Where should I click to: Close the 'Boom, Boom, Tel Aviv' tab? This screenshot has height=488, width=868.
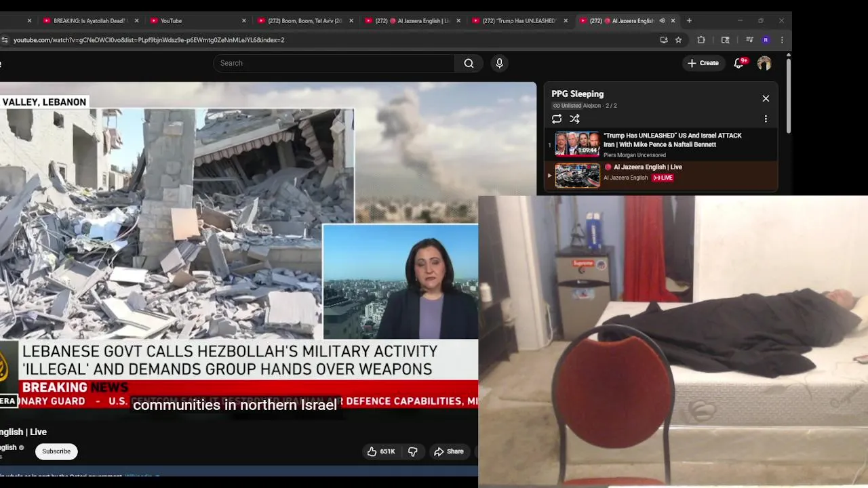click(x=351, y=21)
